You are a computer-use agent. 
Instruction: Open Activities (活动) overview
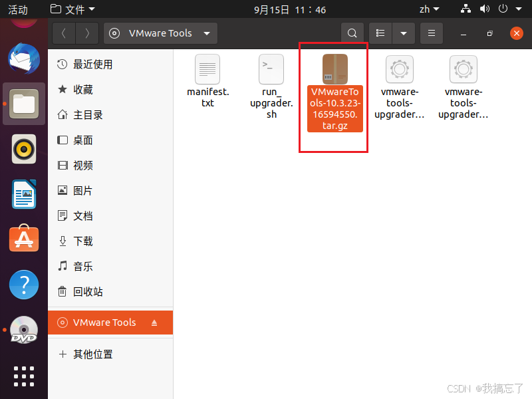[x=18, y=9]
